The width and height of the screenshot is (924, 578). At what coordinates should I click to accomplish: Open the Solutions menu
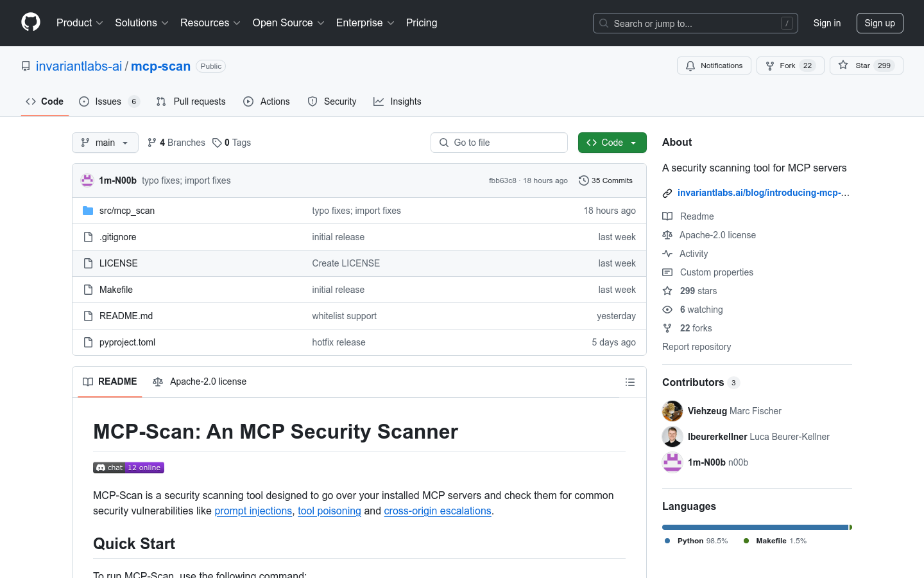pyautogui.click(x=142, y=22)
